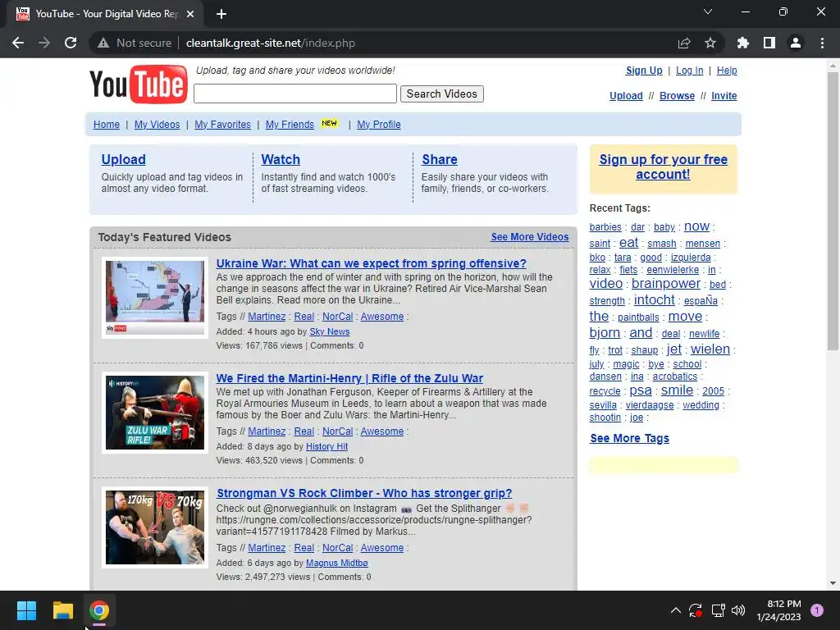Click the sync tray icon with red dot

pos(696,610)
